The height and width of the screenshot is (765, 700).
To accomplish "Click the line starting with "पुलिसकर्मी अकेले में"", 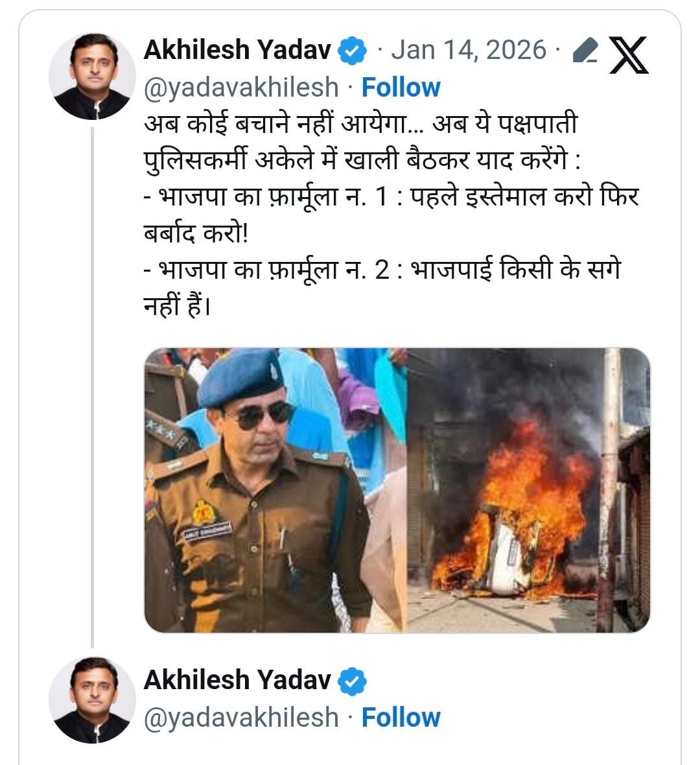I will click(362, 160).
